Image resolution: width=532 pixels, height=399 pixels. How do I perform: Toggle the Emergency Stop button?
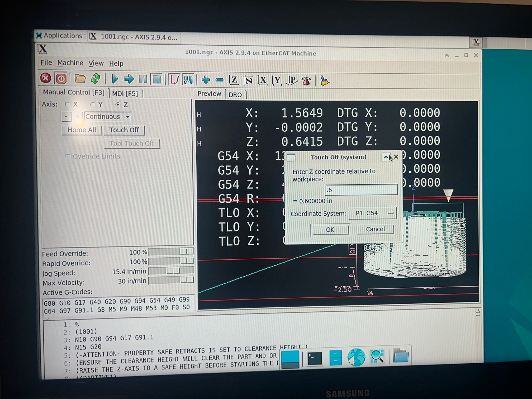click(45, 78)
